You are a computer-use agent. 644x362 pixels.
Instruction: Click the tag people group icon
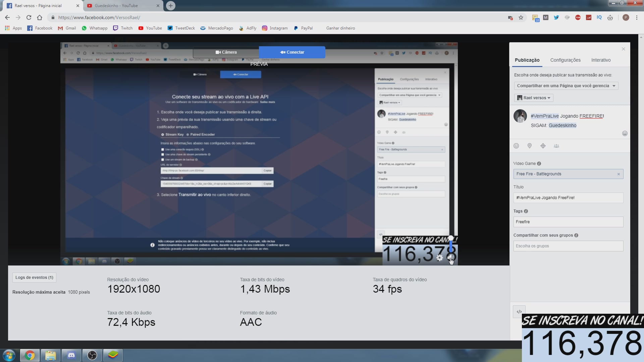556,146
